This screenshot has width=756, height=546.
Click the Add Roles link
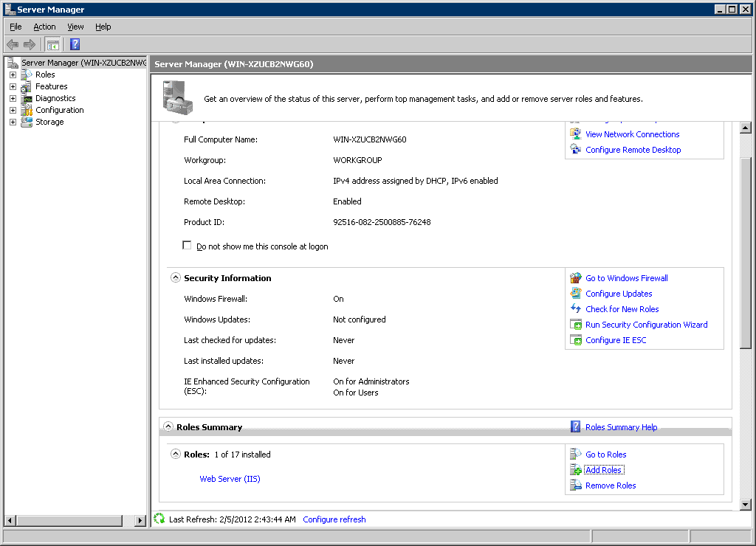pyautogui.click(x=604, y=470)
